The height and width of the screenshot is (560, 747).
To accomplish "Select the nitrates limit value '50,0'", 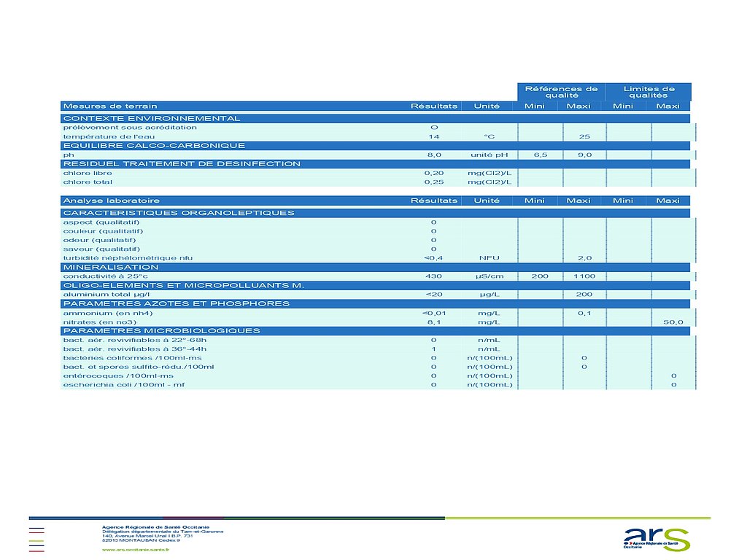I will [673, 322].
